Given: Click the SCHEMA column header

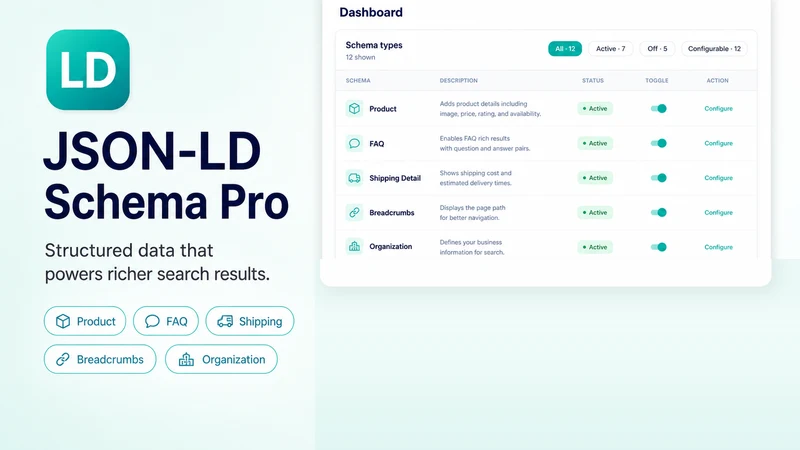Looking at the screenshot, I should pos(358,81).
